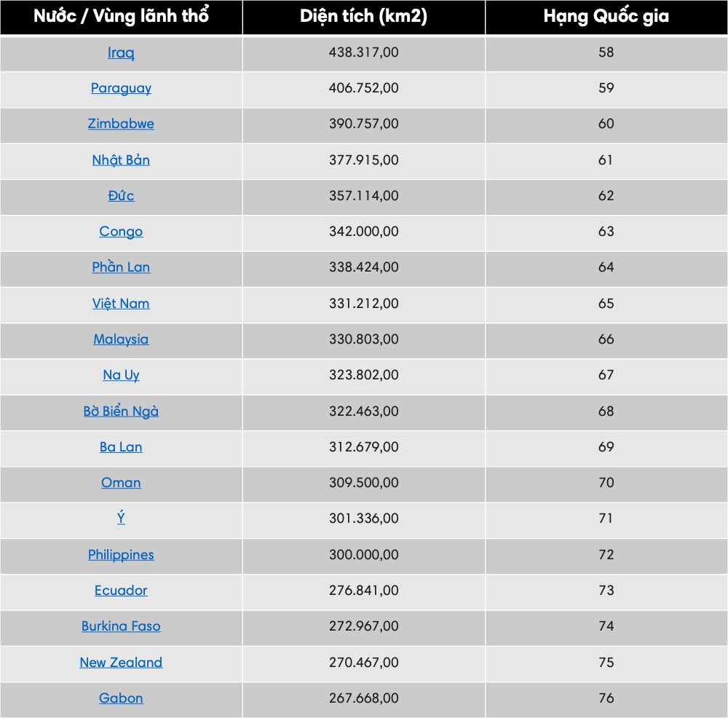The width and height of the screenshot is (728, 718).
Task: Select the Oman link
Action: 121,483
